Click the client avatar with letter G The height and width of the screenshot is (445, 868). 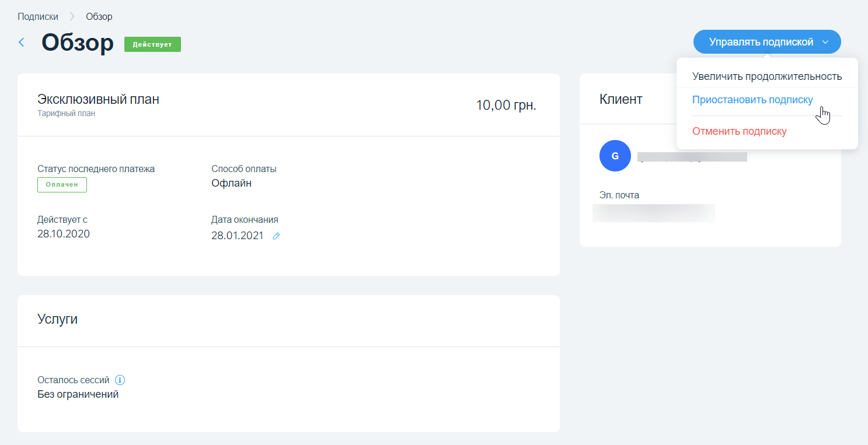click(x=615, y=156)
